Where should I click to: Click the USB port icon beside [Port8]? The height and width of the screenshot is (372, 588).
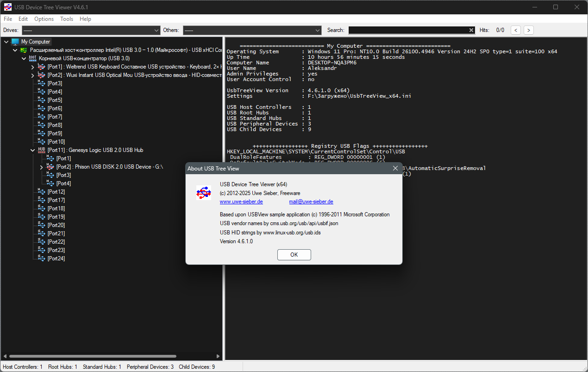42,125
